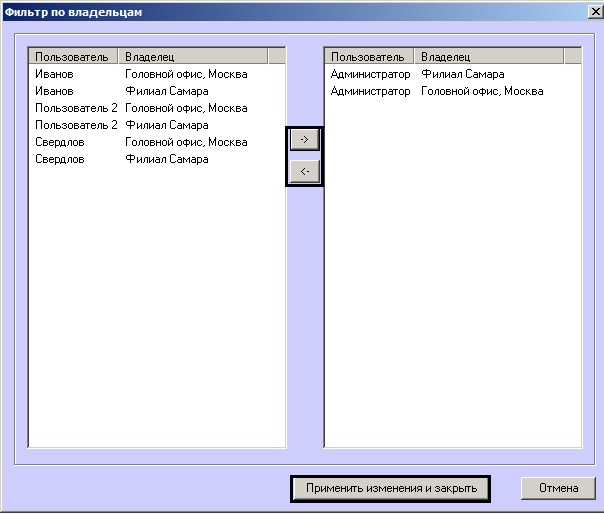This screenshot has height=514, width=604.
Task: Sort right list by Владелец column header
Action: 489,57
